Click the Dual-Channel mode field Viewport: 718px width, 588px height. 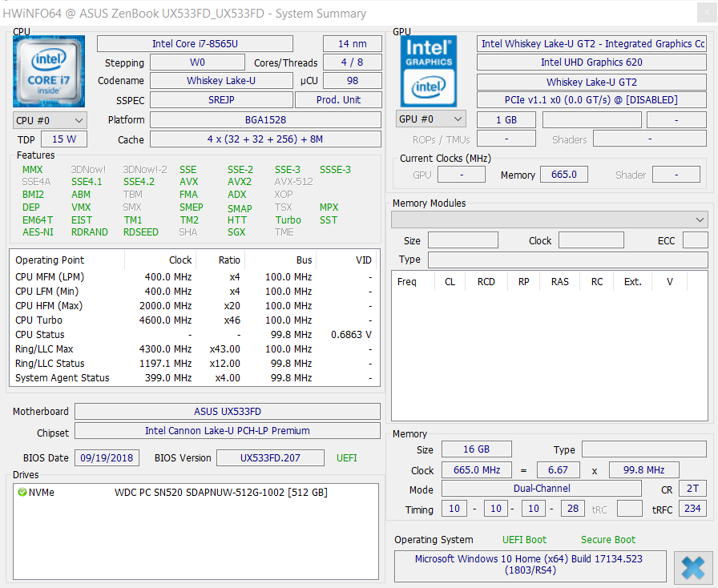[x=542, y=489]
